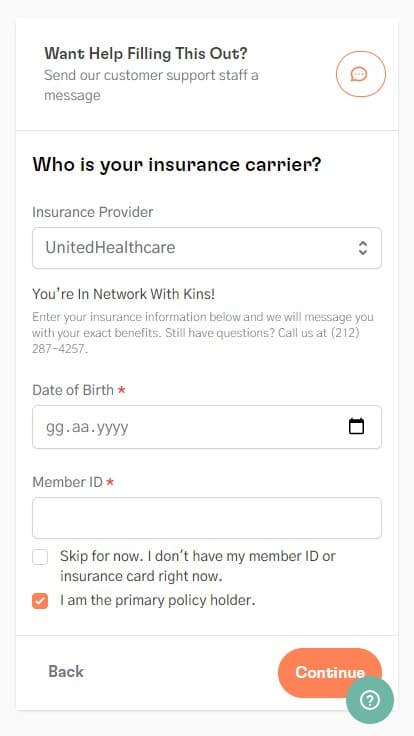This screenshot has width=414, height=736.
Task: Click the Date of Birth field label
Action: (73, 390)
